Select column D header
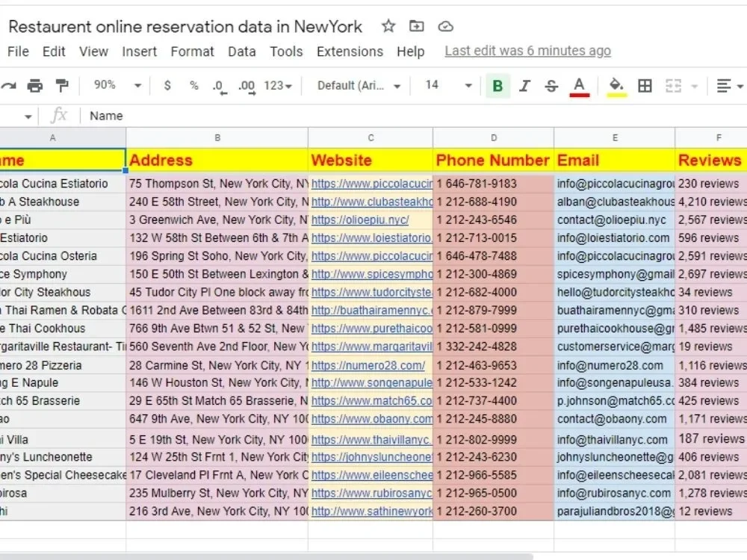 (494, 137)
